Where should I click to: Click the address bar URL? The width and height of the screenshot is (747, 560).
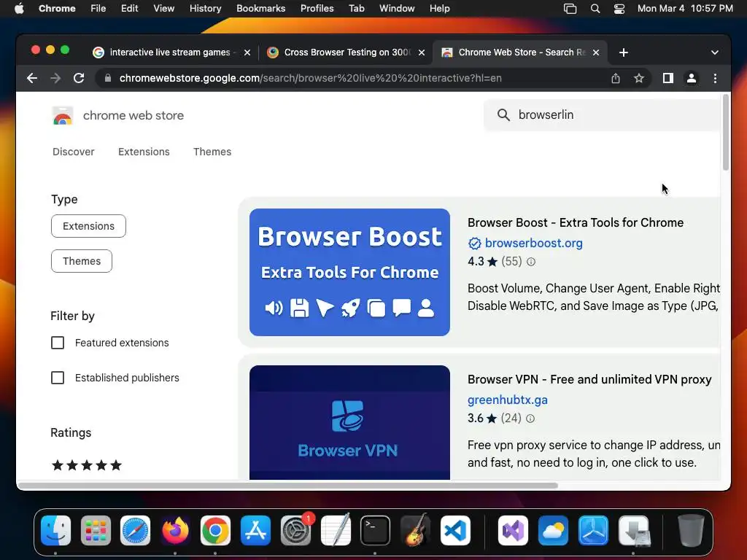(x=310, y=78)
